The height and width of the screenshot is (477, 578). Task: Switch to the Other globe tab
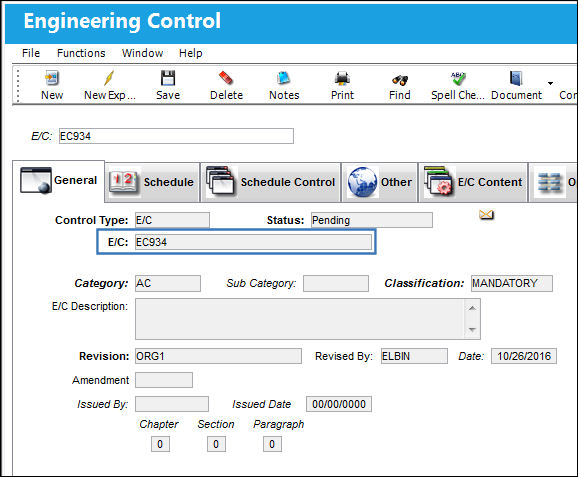(380, 182)
